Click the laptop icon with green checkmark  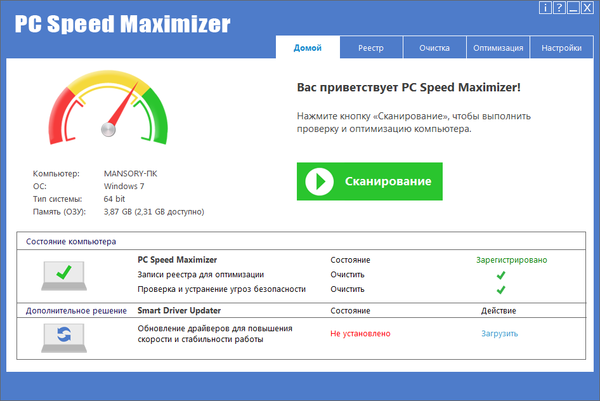[64, 276]
